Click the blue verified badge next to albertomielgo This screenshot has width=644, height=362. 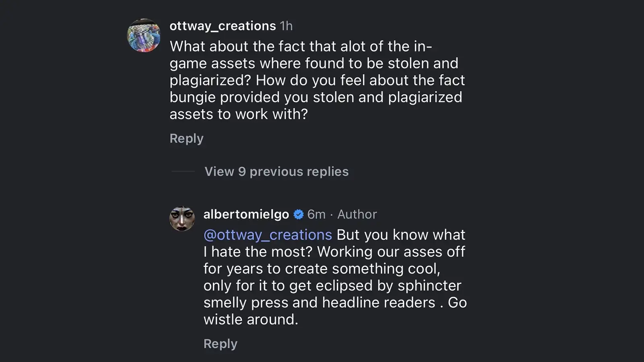pos(298,214)
